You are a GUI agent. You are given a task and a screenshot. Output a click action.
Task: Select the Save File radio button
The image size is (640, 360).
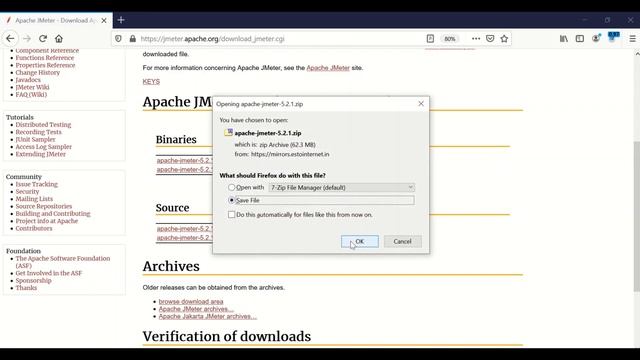click(231, 200)
